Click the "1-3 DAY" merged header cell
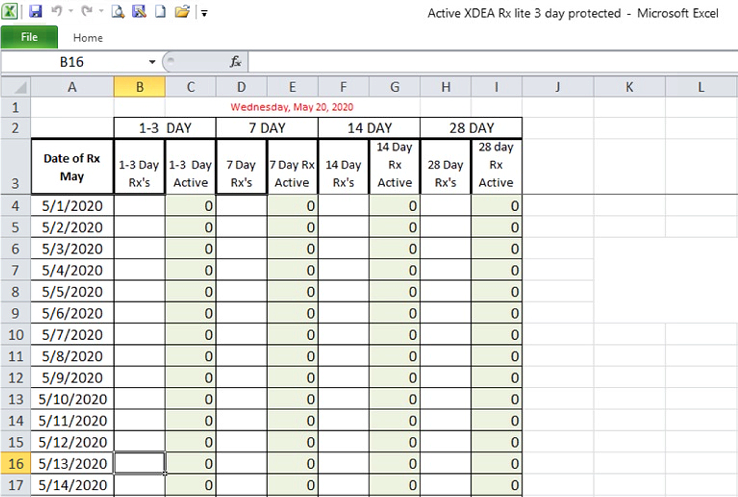 coord(165,128)
